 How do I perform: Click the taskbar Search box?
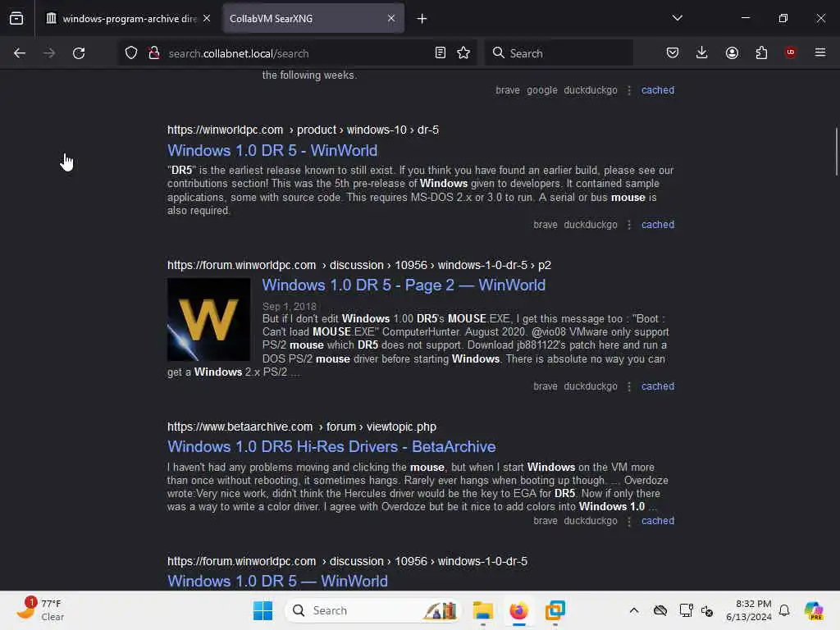click(373, 610)
